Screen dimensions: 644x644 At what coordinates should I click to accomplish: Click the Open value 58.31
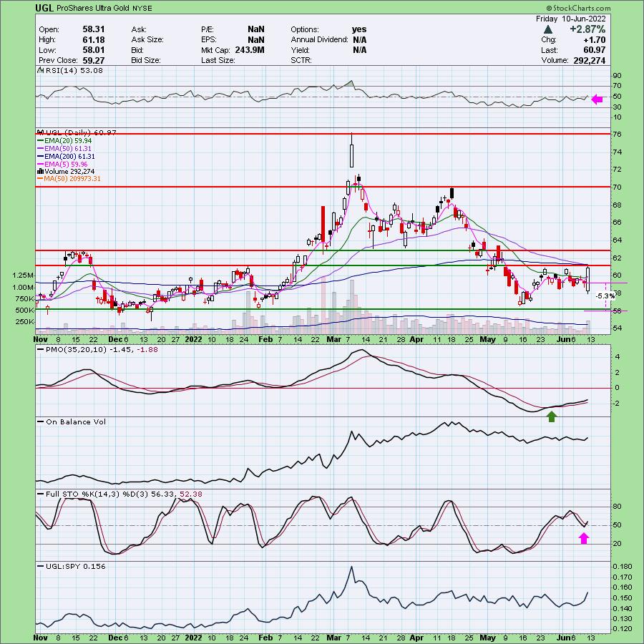[94, 29]
